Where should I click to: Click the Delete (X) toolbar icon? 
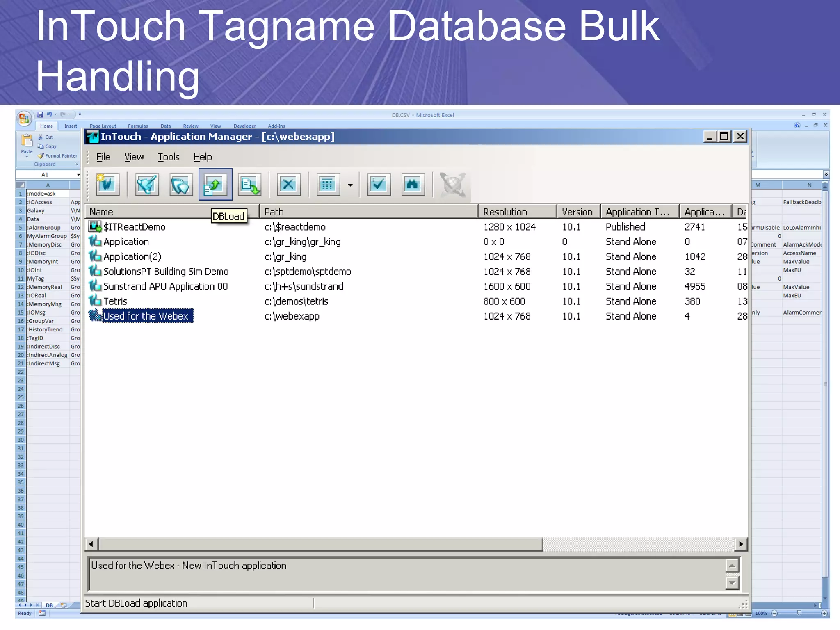click(x=288, y=185)
